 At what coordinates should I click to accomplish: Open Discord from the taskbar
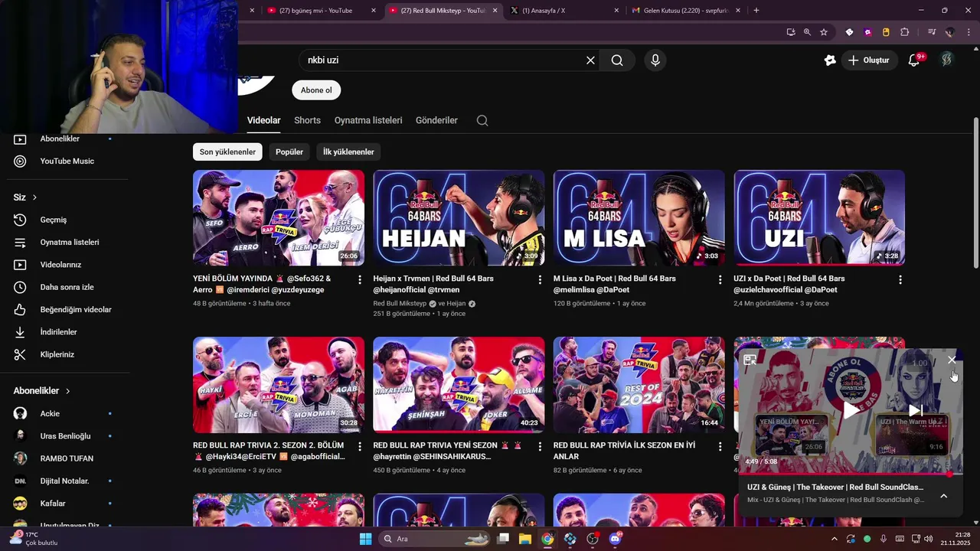point(615,539)
